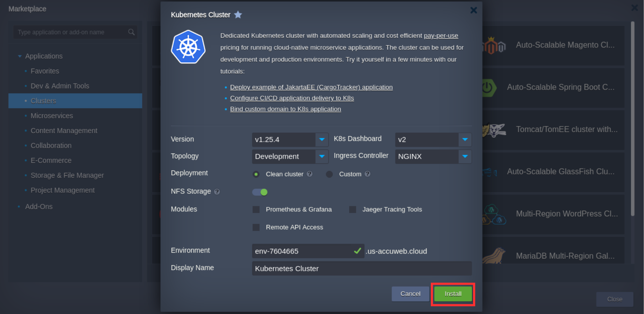Open the Bind custom domain tutorial link

[285, 109]
